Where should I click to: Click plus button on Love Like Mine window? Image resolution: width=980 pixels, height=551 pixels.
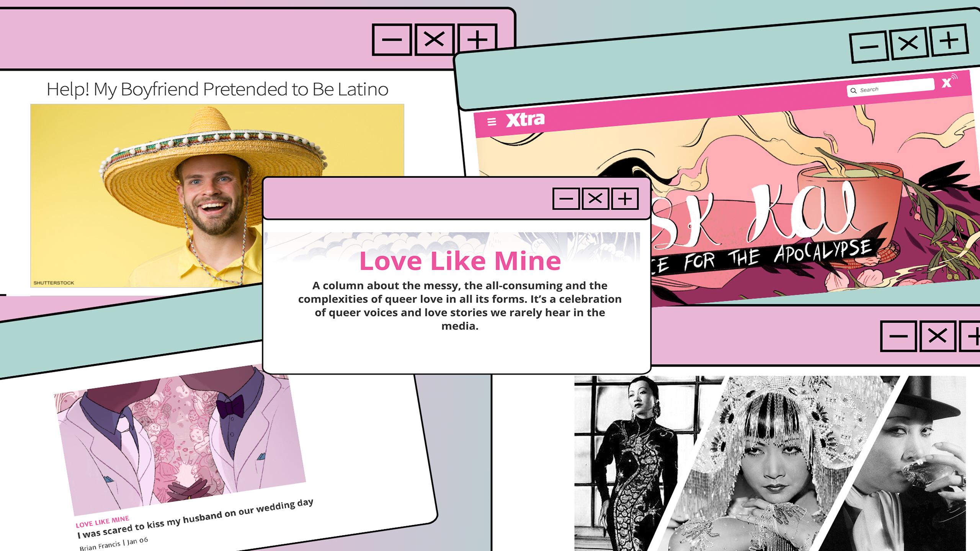pos(625,199)
